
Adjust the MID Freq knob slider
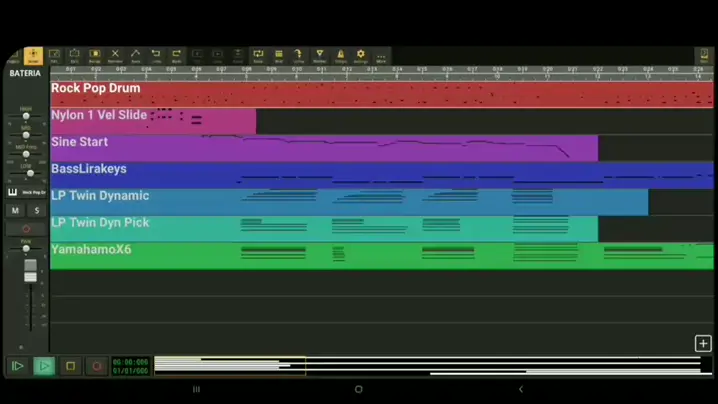pyautogui.click(x=26, y=154)
